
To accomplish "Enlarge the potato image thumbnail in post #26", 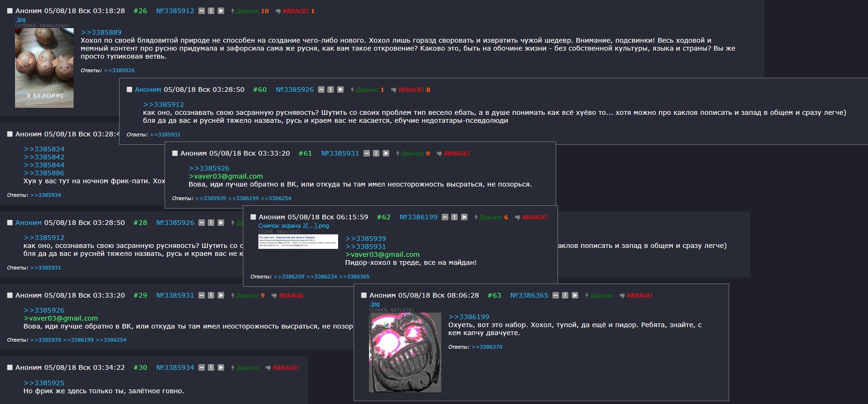I will coord(44,68).
